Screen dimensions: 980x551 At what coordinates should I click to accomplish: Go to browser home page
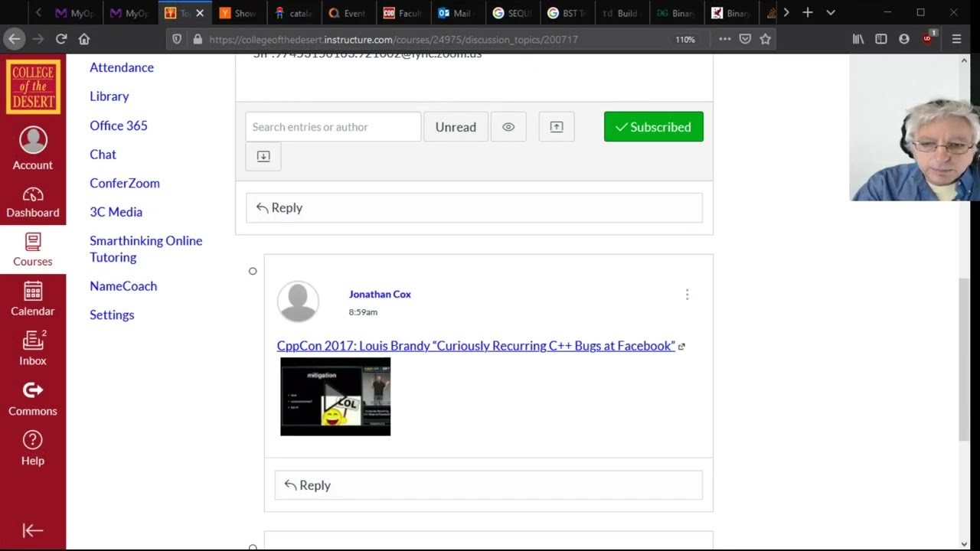point(84,39)
